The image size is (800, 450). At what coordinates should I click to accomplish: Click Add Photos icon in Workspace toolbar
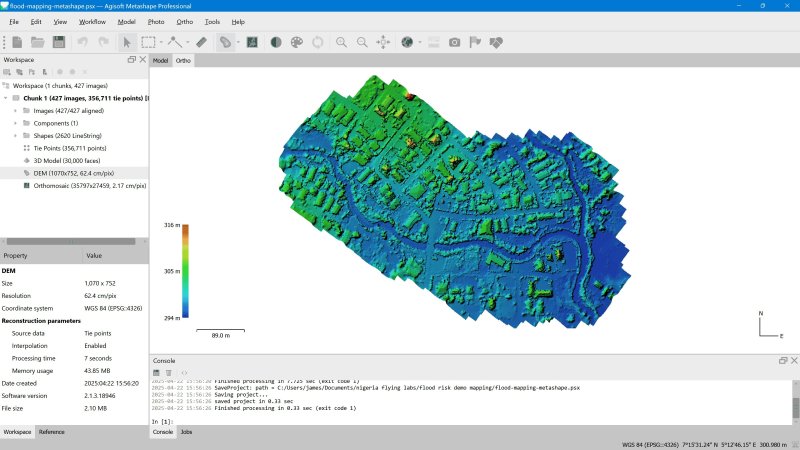pyautogui.click(x=19, y=72)
